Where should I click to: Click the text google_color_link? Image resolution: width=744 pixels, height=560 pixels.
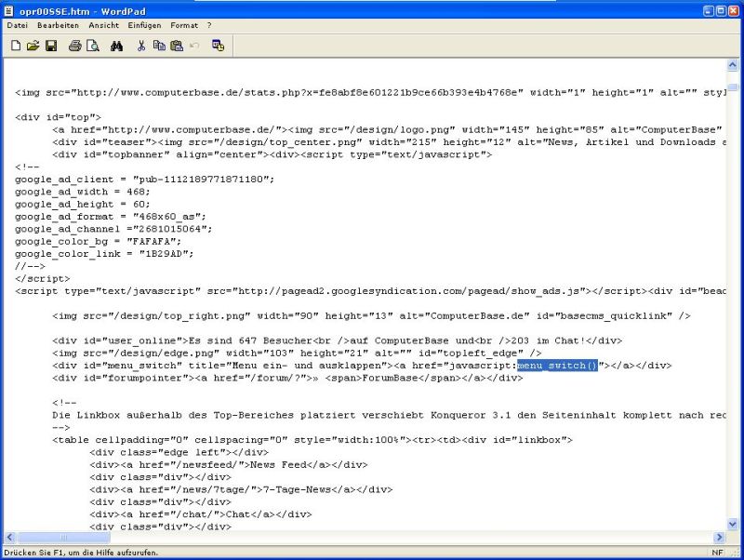pos(67,253)
